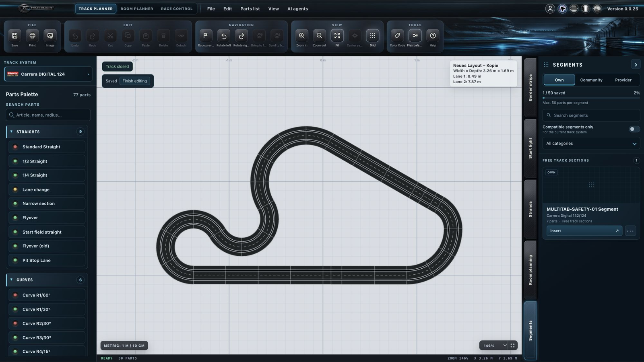This screenshot has height=362, width=644.
Task: Click the Search segments field
Action: (591, 115)
